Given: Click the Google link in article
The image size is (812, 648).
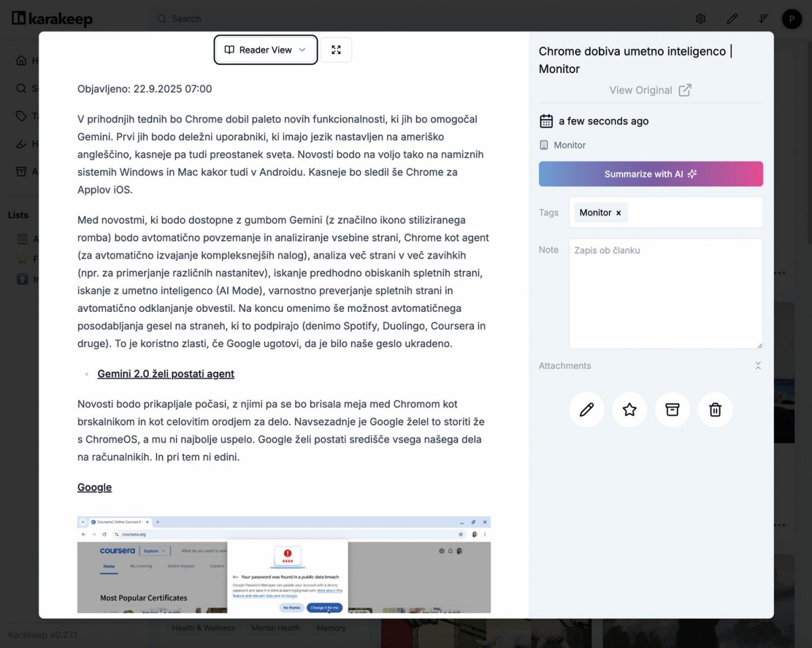Looking at the screenshot, I should point(94,488).
